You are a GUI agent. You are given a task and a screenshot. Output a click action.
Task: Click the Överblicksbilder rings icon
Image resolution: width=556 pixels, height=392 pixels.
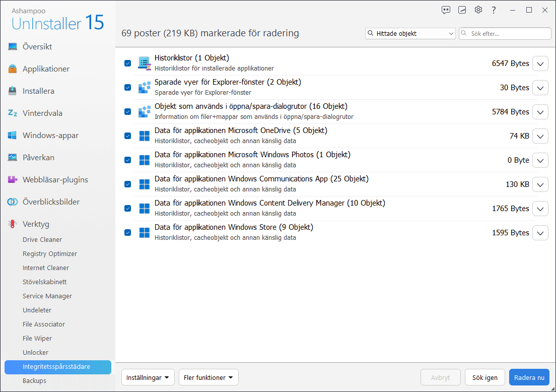pos(13,202)
